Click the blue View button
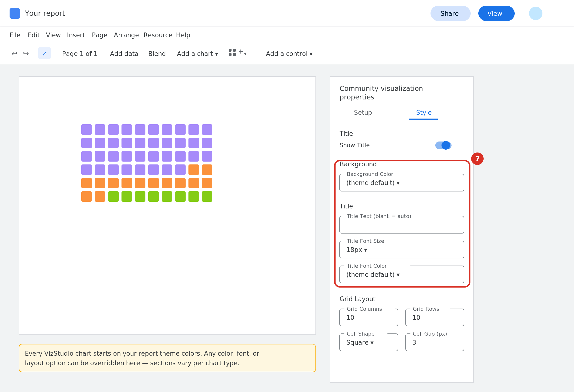Screen dimensions: 574x392 tap(497, 13)
